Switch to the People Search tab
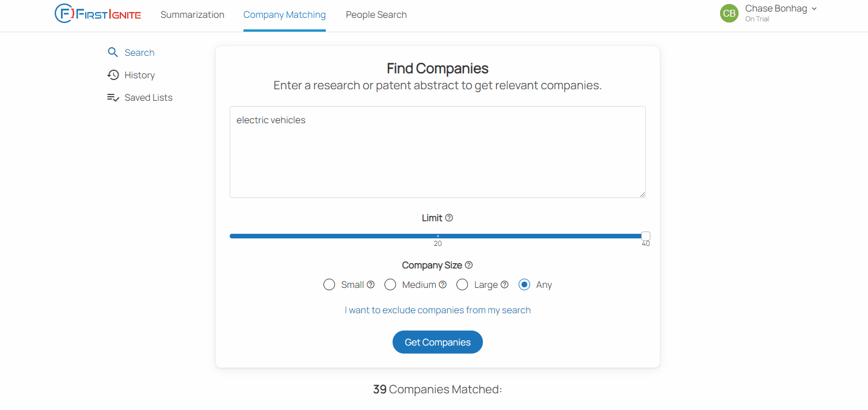Screen dimensions: 868x410 376,15
